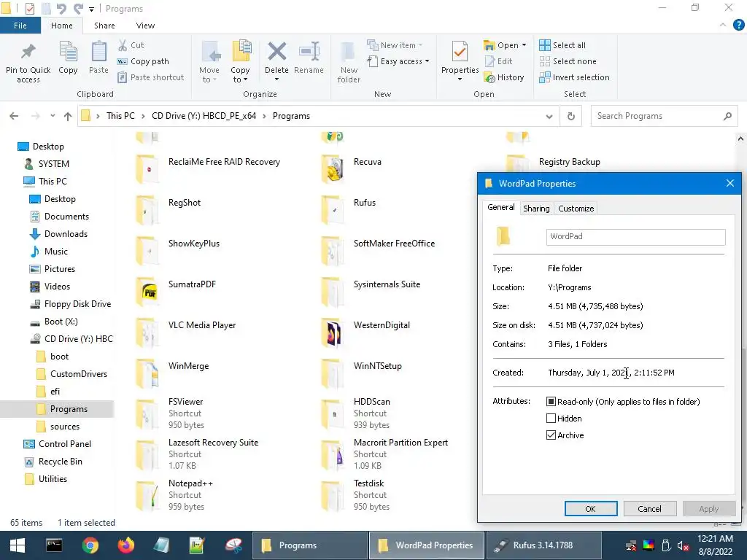Pin folder to Quick access
This screenshot has height=560, width=747.
[28, 63]
